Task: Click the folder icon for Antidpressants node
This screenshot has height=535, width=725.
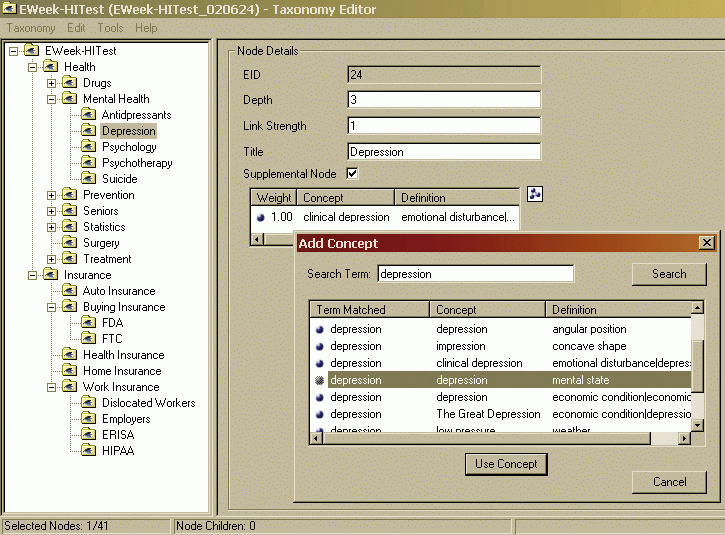Action: coord(89,115)
